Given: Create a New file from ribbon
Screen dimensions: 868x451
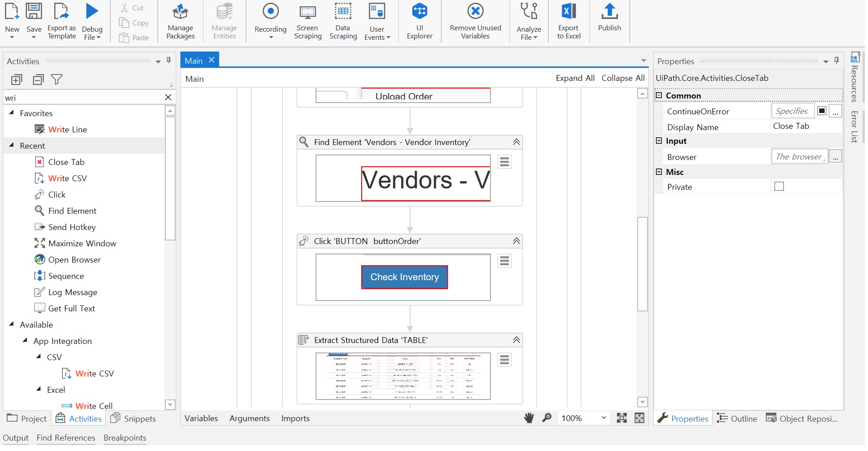Looking at the screenshot, I should [x=12, y=20].
